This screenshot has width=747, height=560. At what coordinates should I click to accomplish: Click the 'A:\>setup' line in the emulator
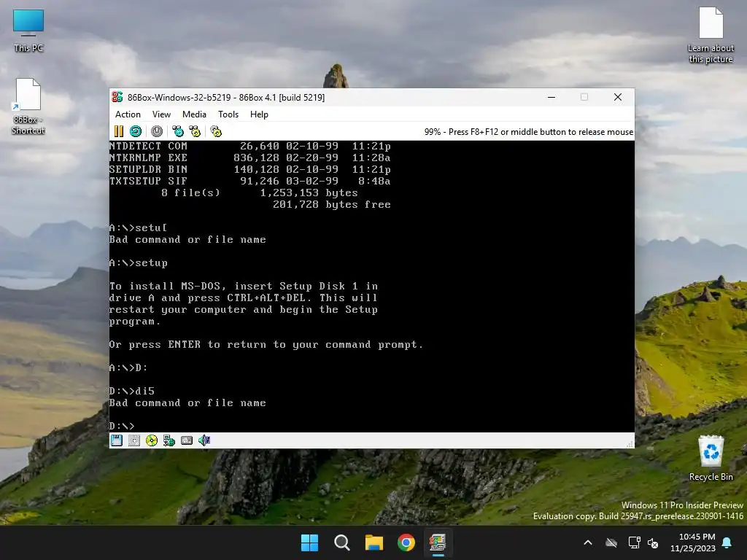pyautogui.click(x=138, y=262)
